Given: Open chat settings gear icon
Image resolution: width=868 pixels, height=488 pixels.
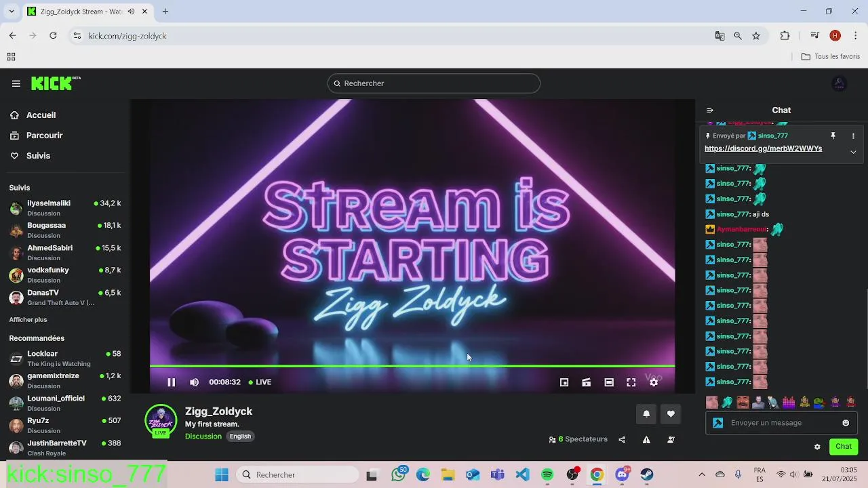Looking at the screenshot, I should (817, 447).
